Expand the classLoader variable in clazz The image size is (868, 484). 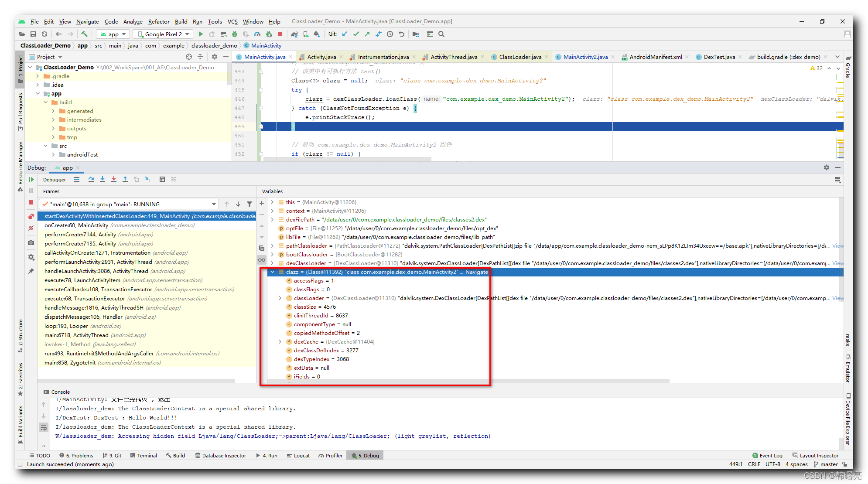click(280, 298)
